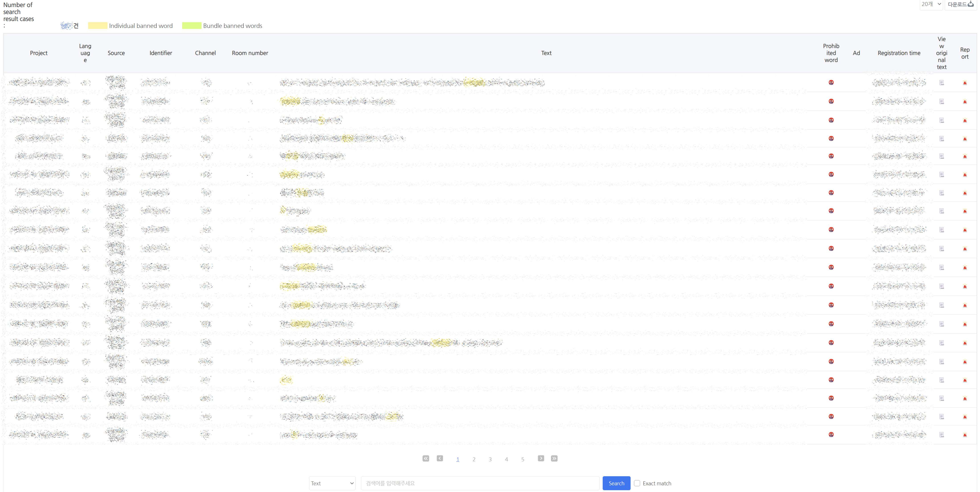
Task: Click the Text column header
Action: tap(546, 53)
